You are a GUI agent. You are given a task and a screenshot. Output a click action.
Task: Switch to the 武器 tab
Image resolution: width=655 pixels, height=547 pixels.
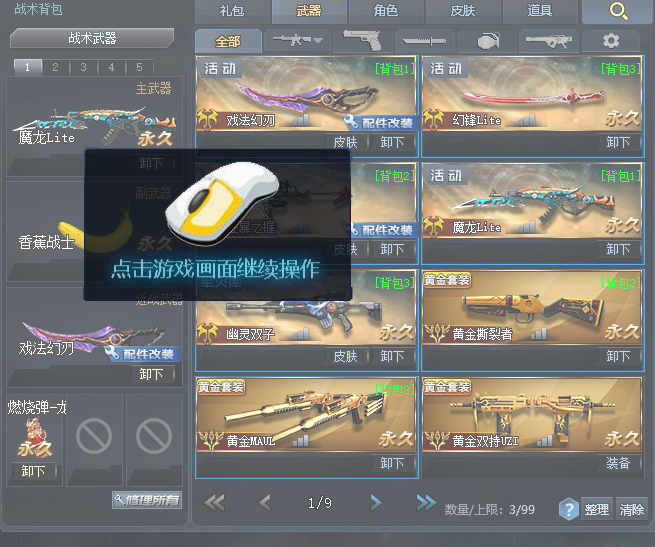(x=309, y=11)
